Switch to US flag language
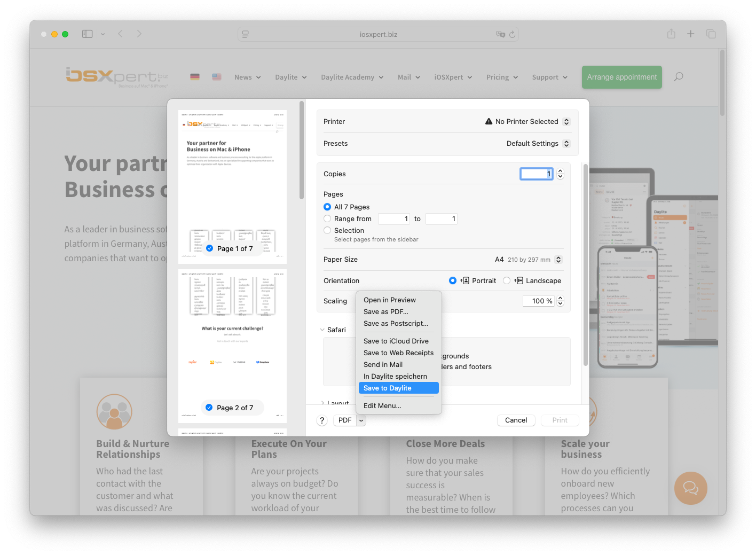 point(217,77)
